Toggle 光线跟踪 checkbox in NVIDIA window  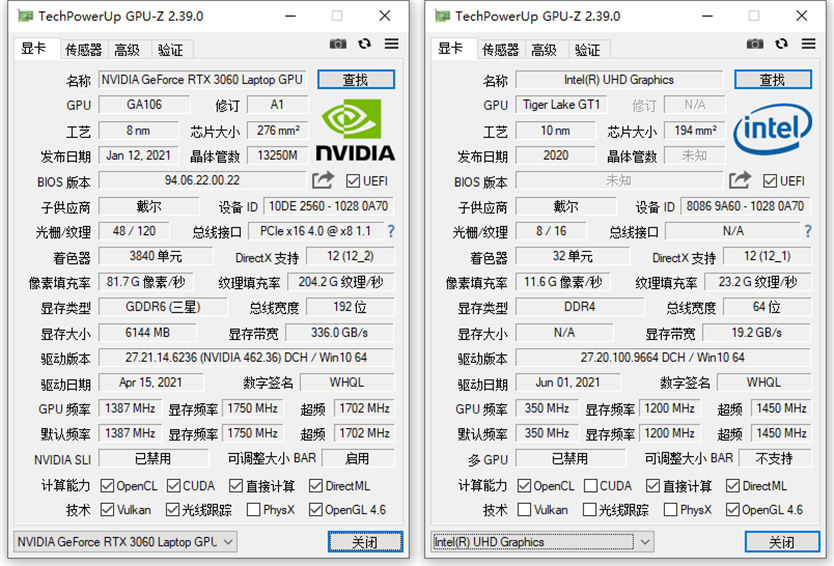pyautogui.click(x=172, y=510)
